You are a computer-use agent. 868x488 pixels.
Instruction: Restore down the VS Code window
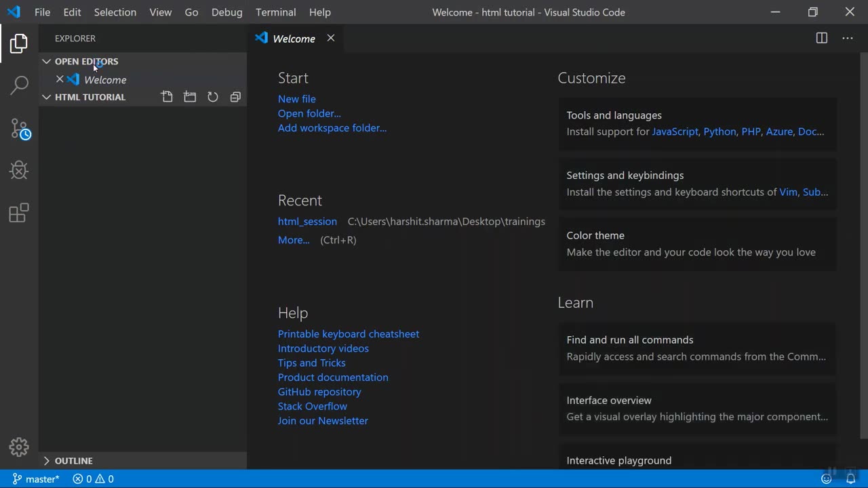pyautogui.click(x=813, y=12)
